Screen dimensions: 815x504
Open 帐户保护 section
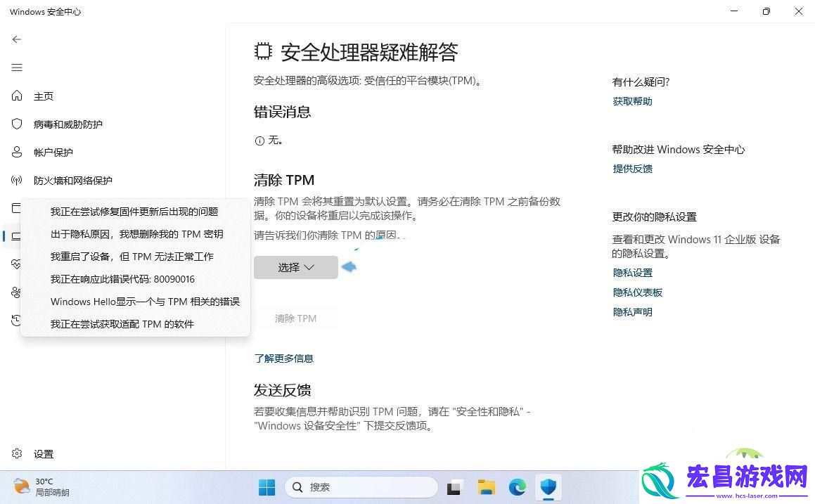[53, 153]
